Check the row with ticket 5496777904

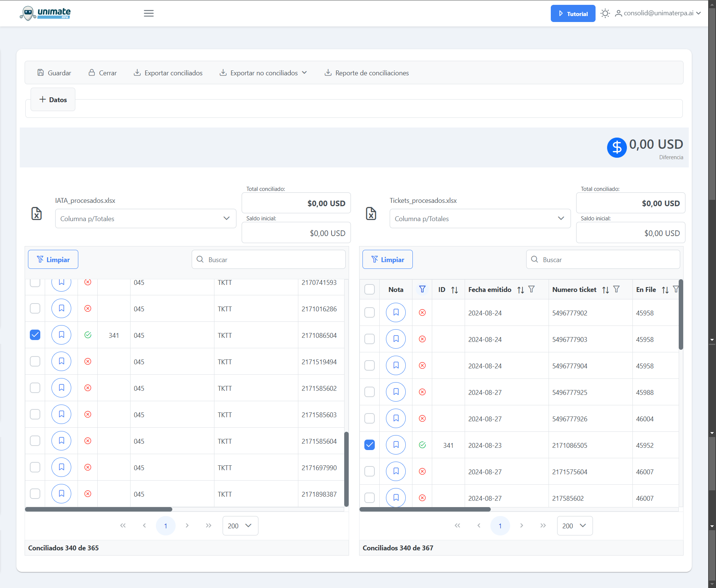[x=370, y=365]
